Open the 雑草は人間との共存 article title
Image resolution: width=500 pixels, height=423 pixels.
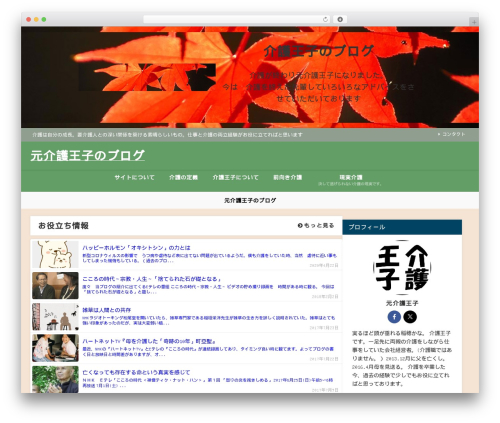click(107, 310)
